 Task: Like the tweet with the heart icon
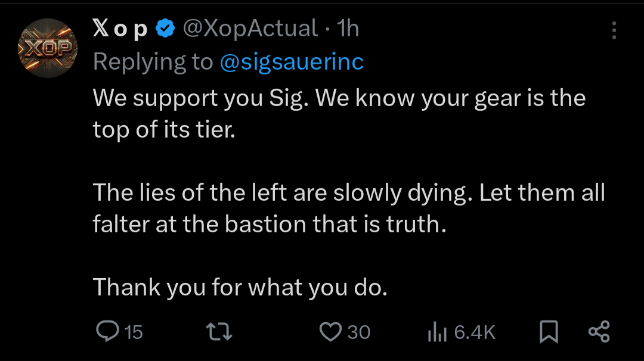(330, 332)
